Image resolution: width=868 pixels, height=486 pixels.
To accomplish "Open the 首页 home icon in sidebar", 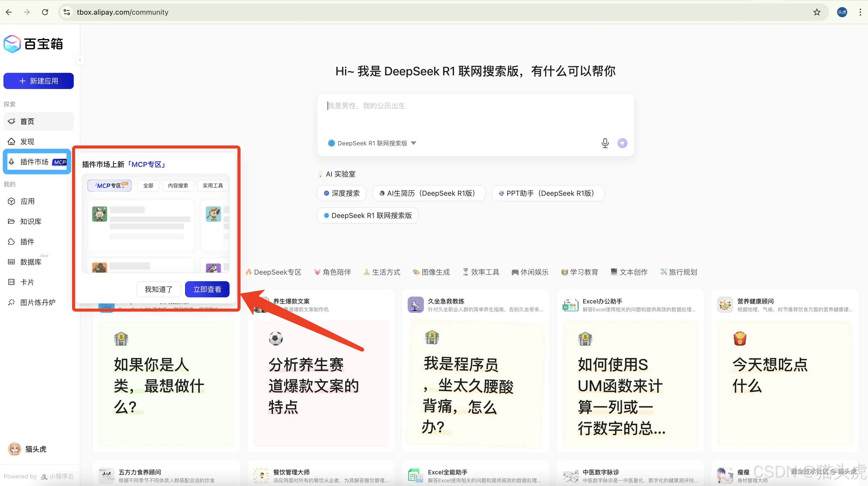I will click(x=11, y=121).
